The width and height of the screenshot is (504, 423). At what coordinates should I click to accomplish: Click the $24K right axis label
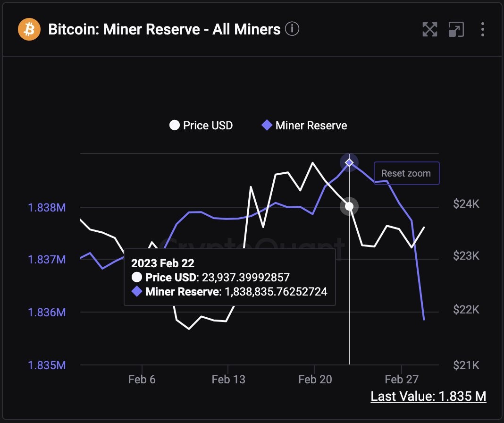466,204
